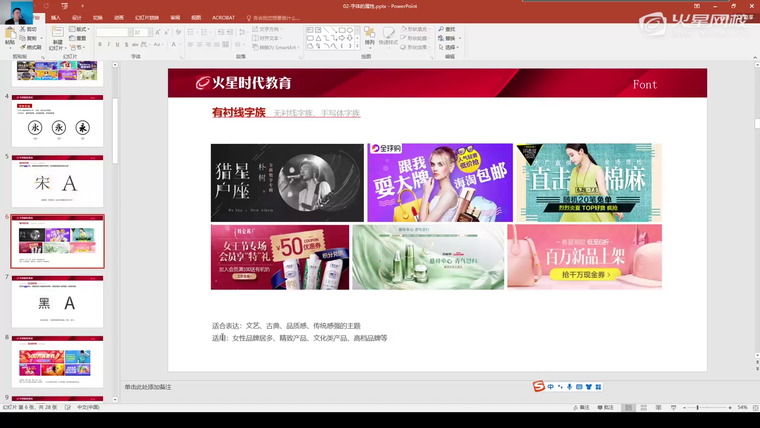Click the Sogou input method logo
The image size is (760, 428).
[538, 387]
